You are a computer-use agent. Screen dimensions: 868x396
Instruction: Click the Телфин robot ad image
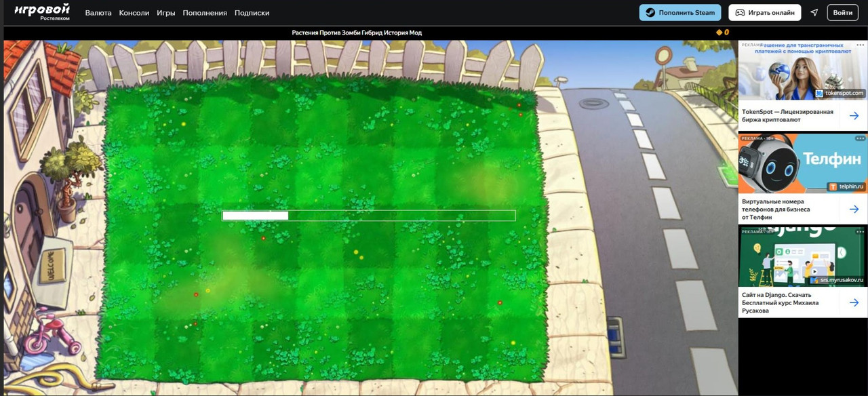[803, 163]
